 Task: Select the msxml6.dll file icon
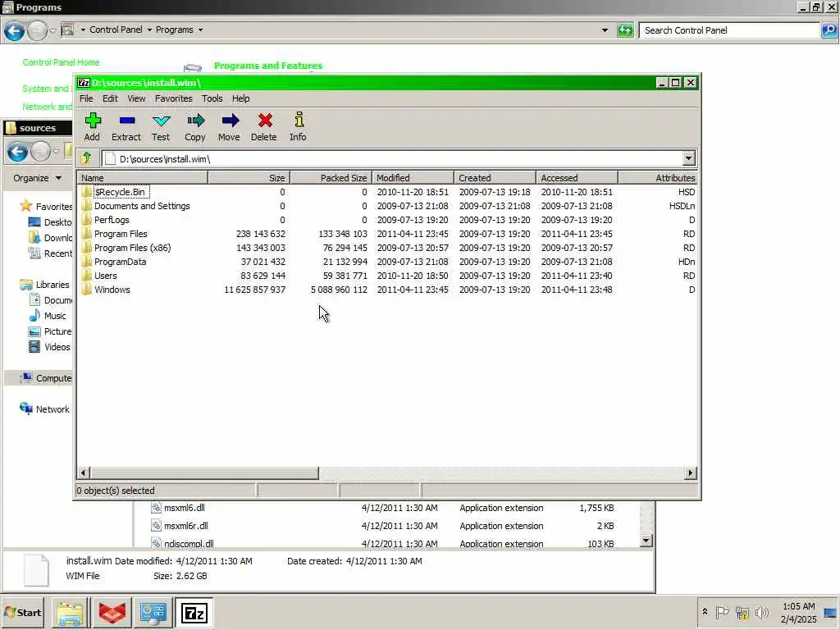(x=156, y=508)
